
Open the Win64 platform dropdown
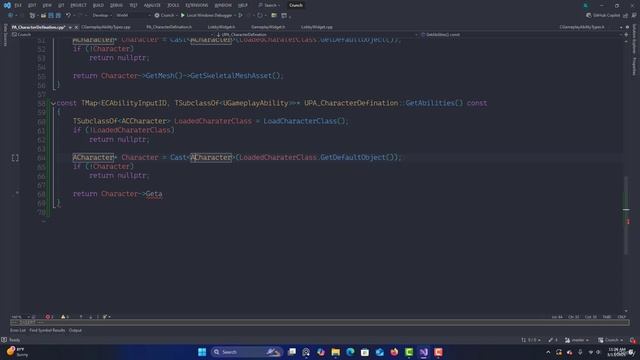[133, 16]
